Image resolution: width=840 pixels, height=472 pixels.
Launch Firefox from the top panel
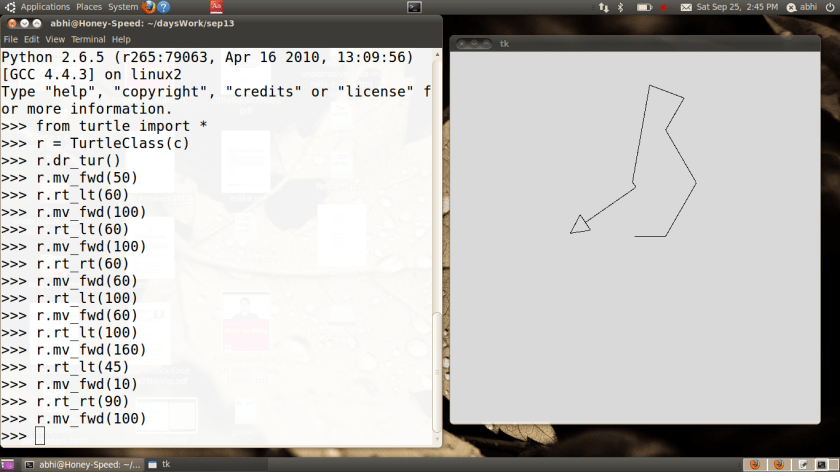tap(148, 7)
